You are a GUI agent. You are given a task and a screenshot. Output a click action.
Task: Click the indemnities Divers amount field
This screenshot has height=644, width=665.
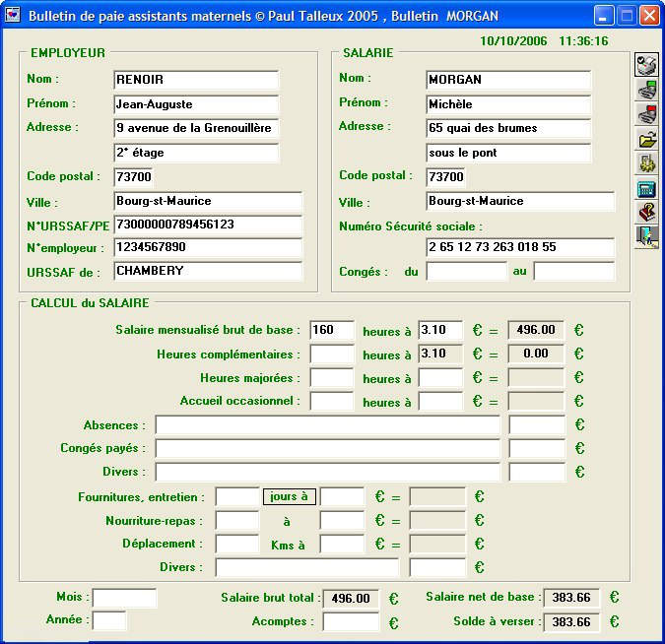pos(437,568)
